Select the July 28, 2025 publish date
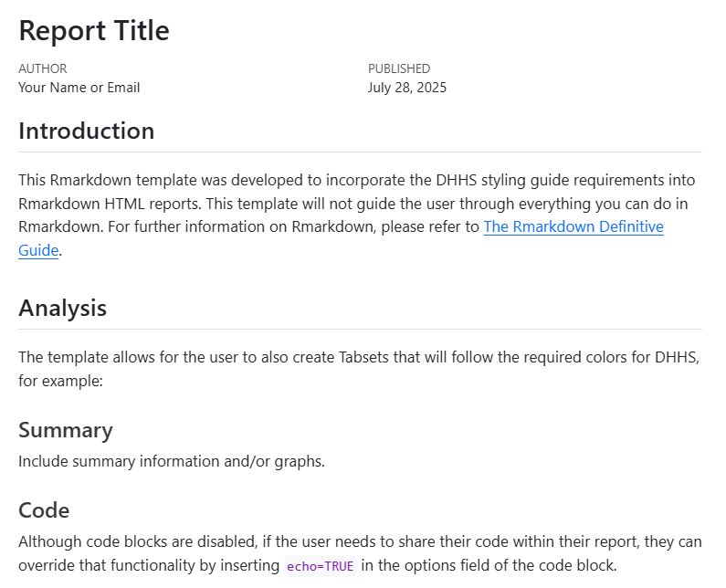 (x=407, y=88)
